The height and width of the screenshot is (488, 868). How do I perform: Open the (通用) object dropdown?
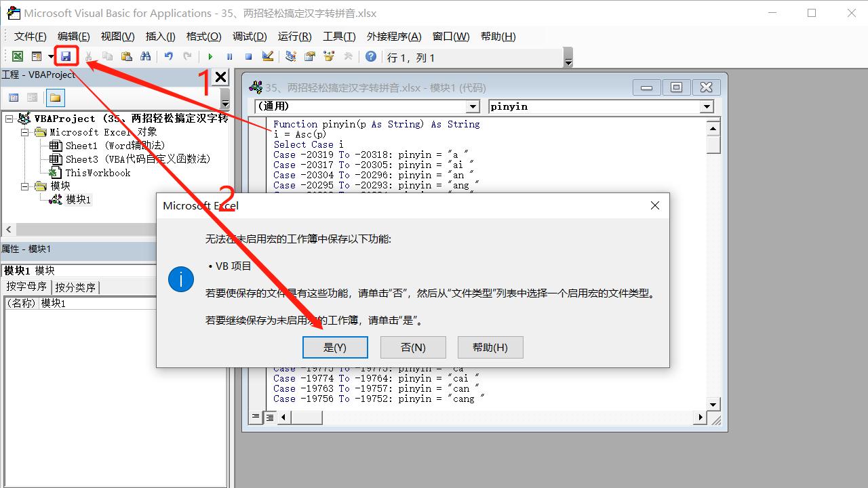[x=473, y=106]
